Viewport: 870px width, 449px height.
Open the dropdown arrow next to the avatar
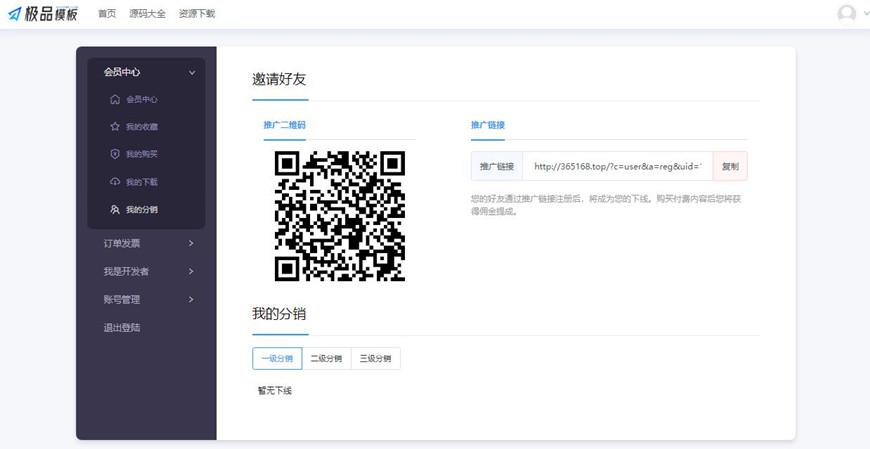pos(865,15)
